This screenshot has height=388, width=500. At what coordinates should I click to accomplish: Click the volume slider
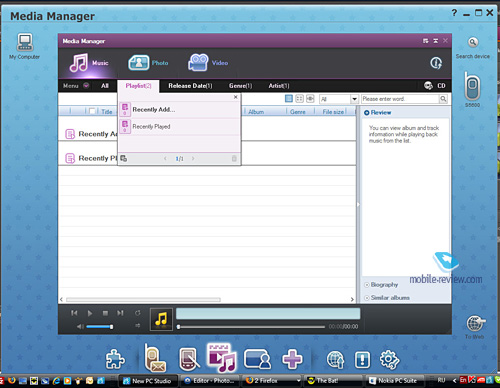pos(100,327)
